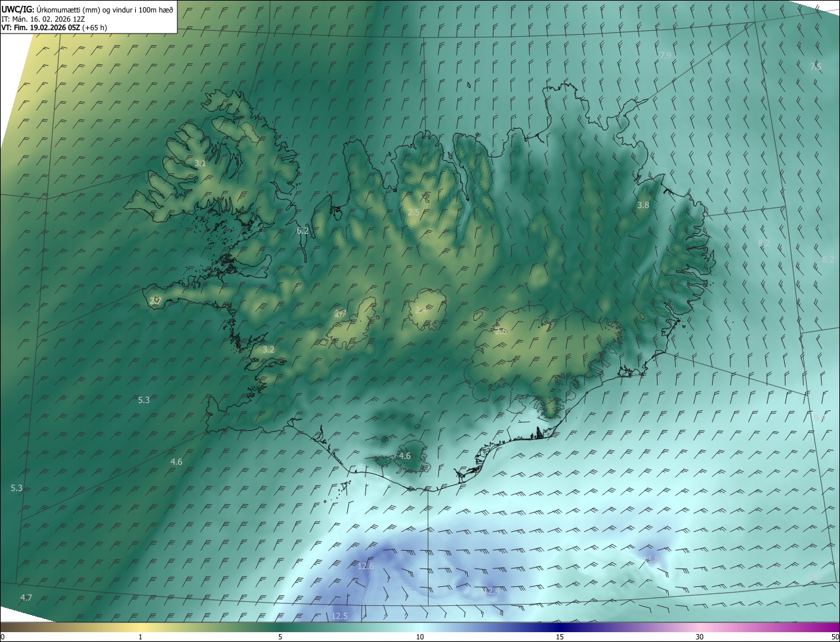Screen dimensions: 840x642
Task: Click the 11.8 value in the southeast sea
Action: pos(651,559)
